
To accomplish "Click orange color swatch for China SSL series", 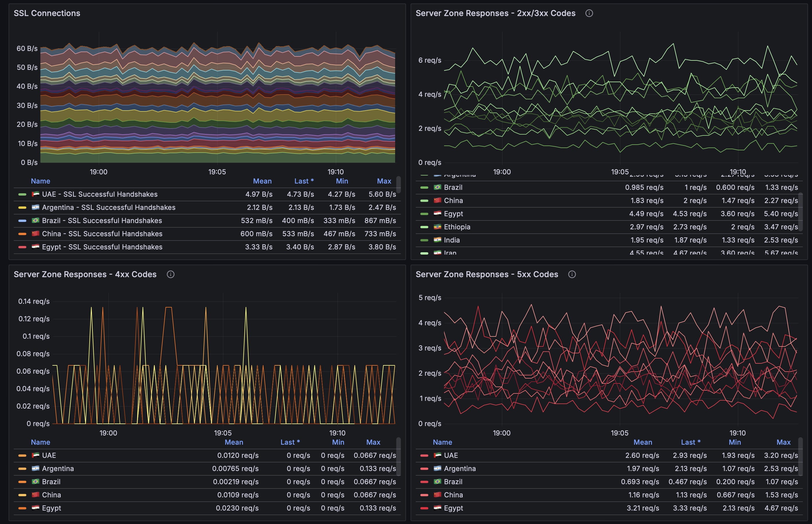I will (22, 234).
